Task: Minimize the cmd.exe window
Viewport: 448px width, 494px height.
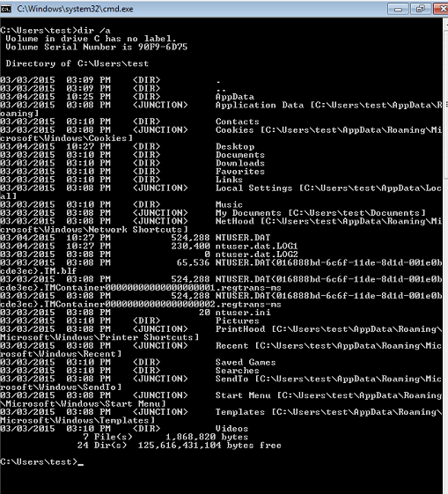Action: coord(398,9)
